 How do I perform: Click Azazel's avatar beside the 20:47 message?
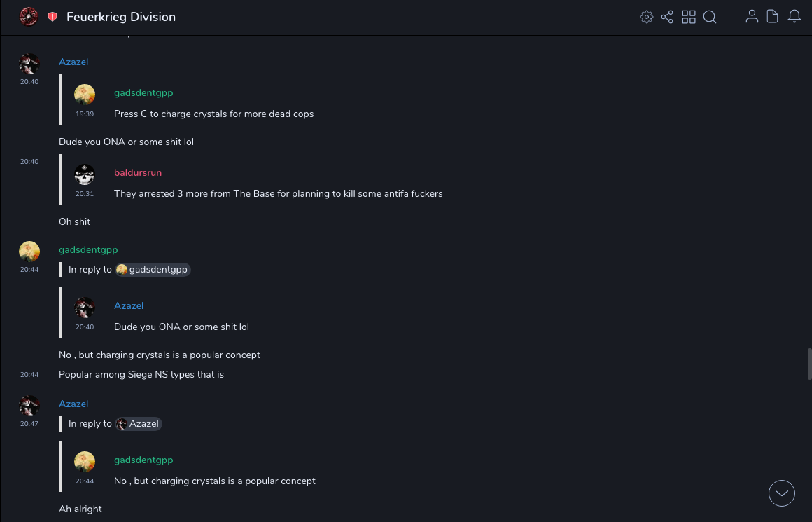tap(29, 406)
